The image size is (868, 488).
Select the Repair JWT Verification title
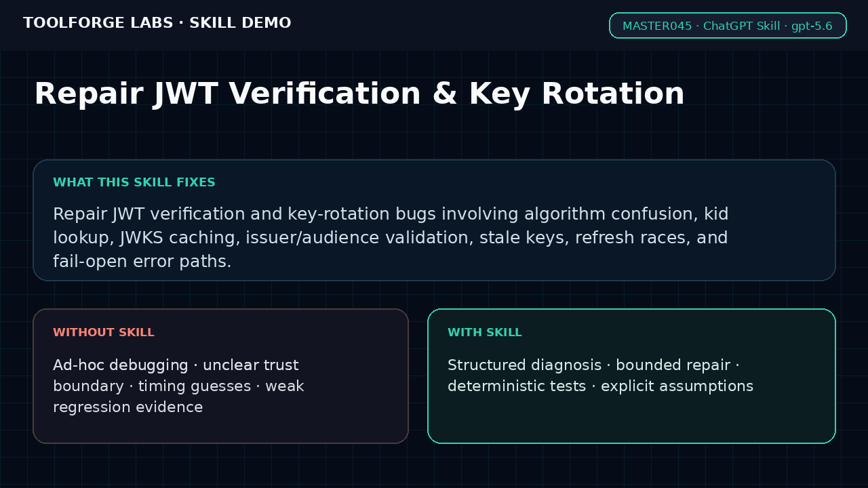[359, 94]
